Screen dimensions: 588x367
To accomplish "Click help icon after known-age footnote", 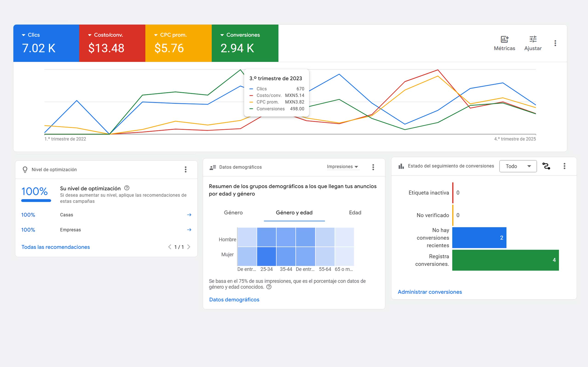I will pos(269,287).
